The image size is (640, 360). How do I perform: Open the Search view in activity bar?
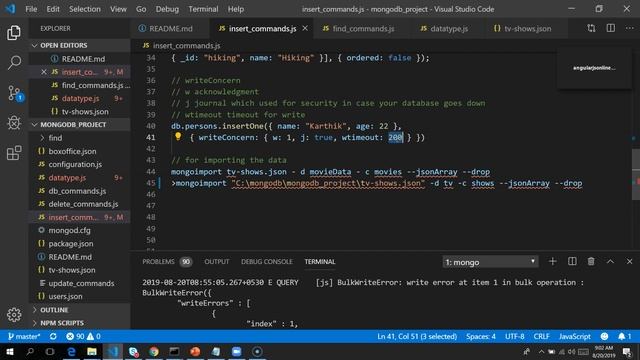click(14, 62)
